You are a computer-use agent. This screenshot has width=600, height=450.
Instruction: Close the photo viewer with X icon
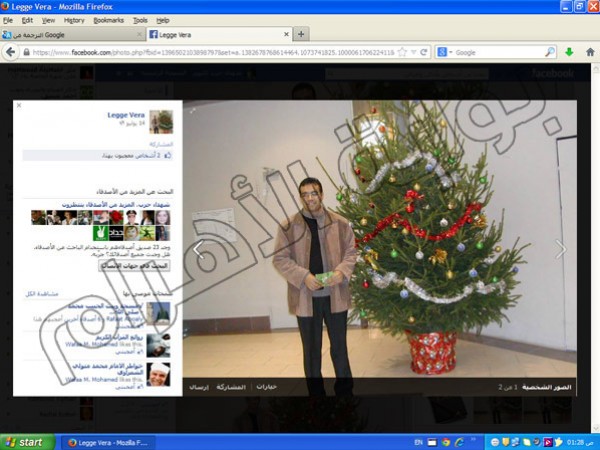(x=19, y=105)
